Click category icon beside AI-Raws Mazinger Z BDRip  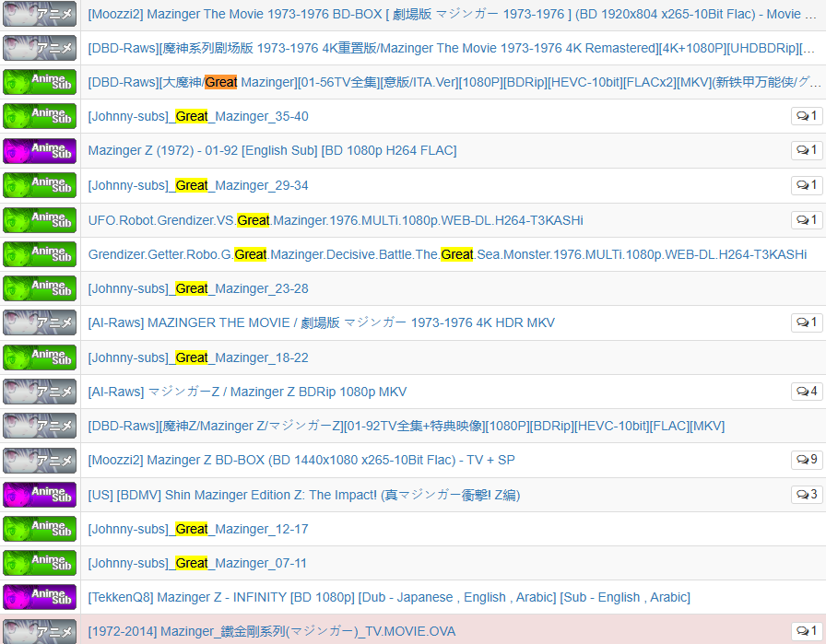[x=40, y=392]
